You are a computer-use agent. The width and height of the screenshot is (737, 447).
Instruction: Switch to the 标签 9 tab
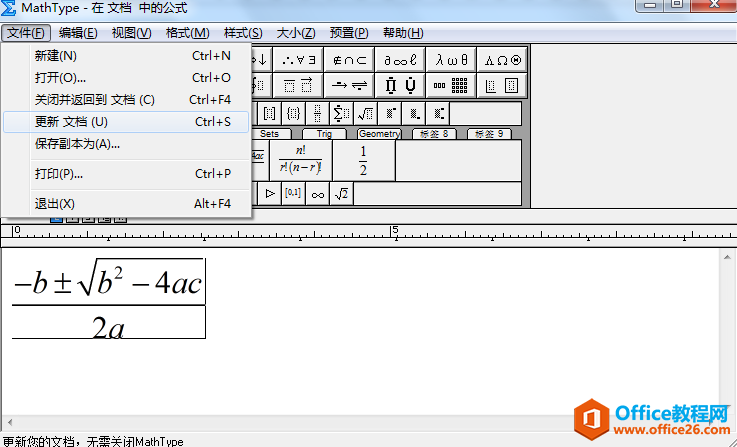pyautogui.click(x=489, y=134)
